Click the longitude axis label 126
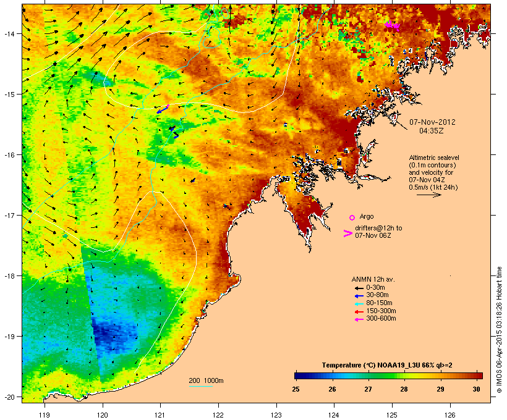 point(449,415)
